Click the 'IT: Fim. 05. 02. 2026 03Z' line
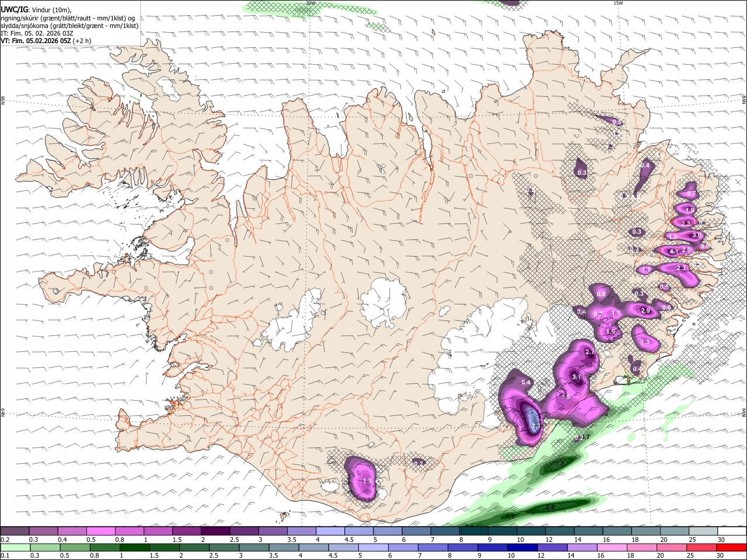Viewport: 747px width, 560px height. pos(36,33)
